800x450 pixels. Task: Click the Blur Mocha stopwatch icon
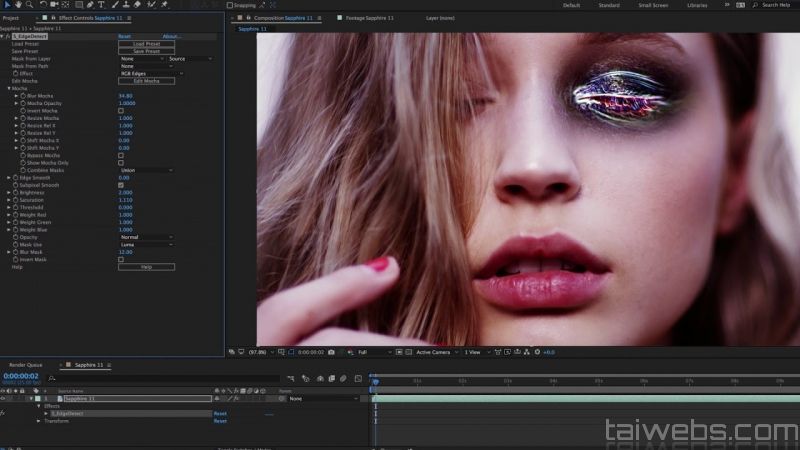(21, 96)
